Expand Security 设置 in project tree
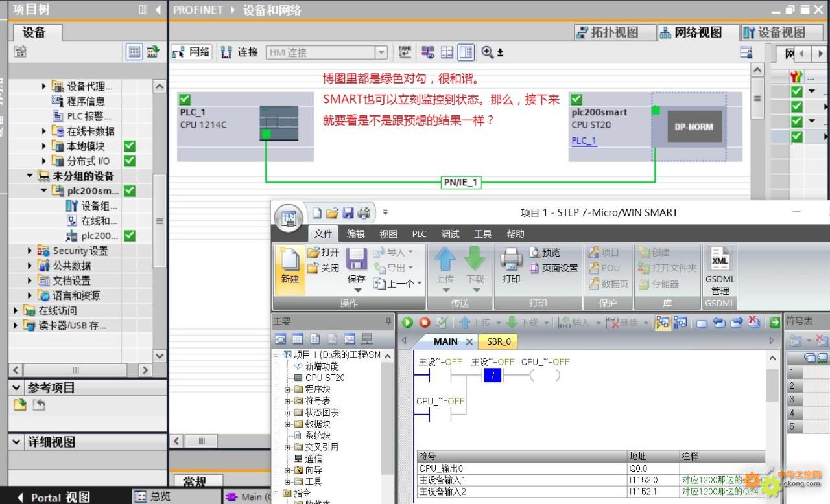The height and width of the screenshot is (504, 830). pyautogui.click(x=30, y=251)
